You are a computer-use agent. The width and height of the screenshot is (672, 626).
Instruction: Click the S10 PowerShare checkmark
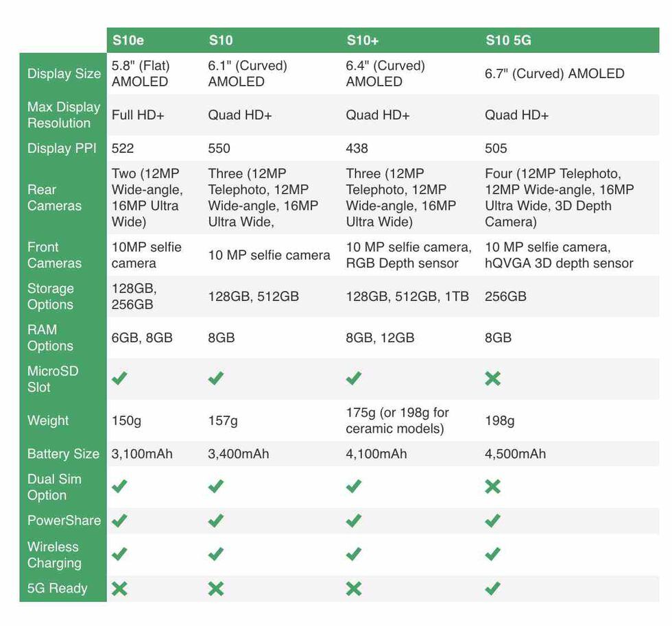[216, 521]
